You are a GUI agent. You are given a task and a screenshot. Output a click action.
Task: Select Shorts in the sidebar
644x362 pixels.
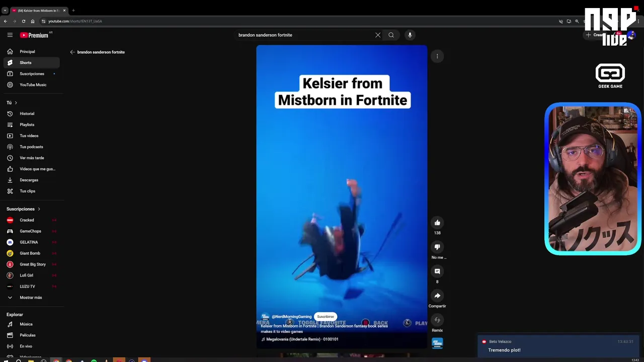(x=31, y=62)
